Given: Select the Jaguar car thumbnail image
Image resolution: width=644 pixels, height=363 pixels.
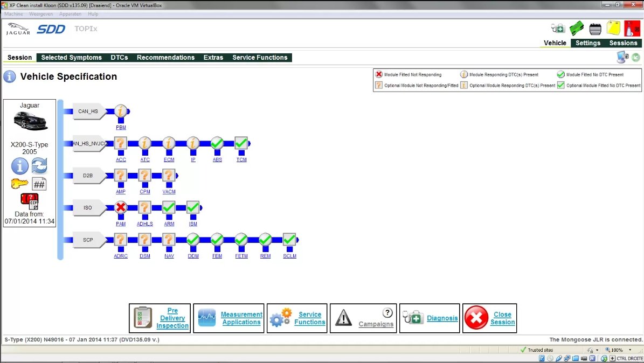Looking at the screenshot, I should 30,122.
